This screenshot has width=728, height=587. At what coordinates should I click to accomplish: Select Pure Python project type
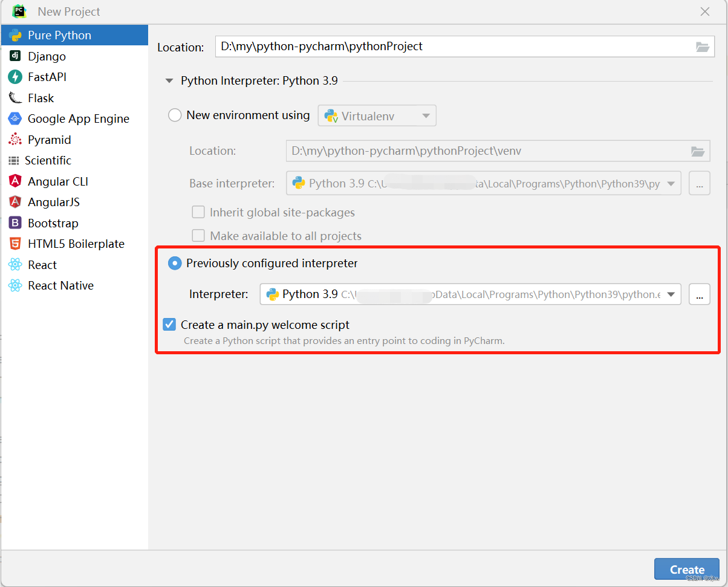(74, 35)
